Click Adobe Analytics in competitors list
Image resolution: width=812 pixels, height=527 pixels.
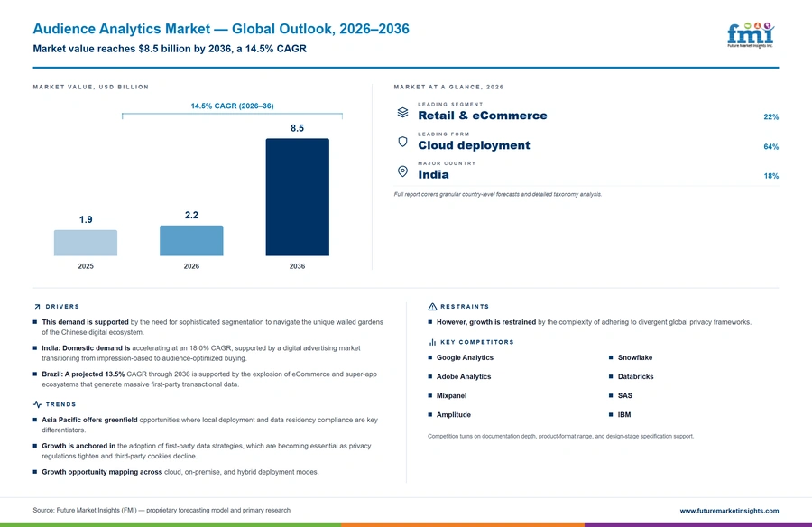click(x=464, y=376)
